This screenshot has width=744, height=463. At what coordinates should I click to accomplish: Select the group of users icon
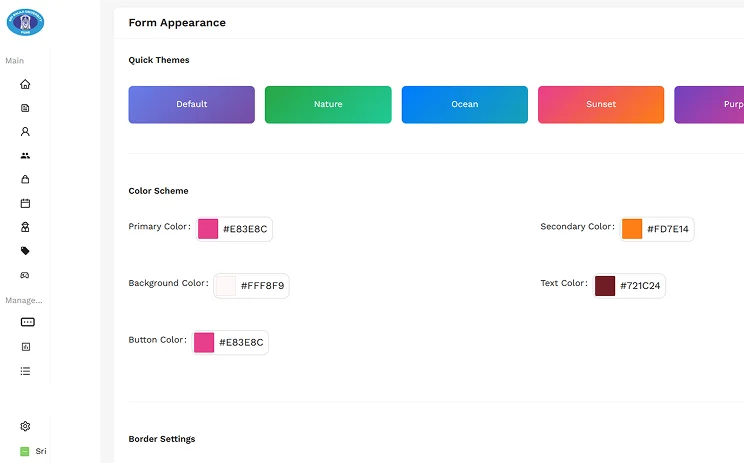[25, 156]
